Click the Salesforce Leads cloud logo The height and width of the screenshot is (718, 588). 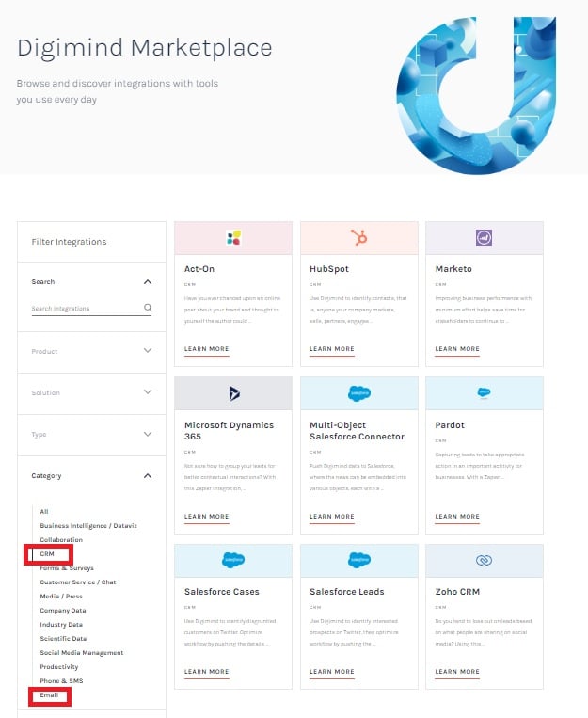pos(359,560)
